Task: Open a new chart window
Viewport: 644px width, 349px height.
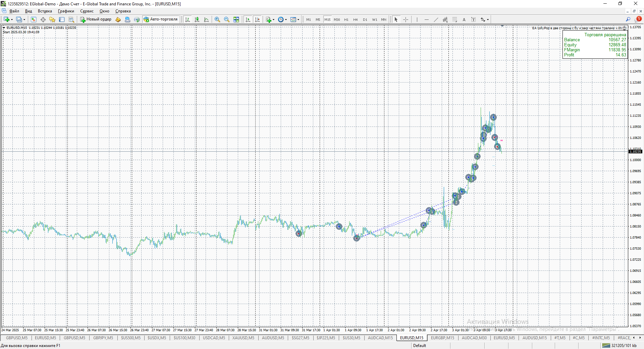Action: point(6,19)
